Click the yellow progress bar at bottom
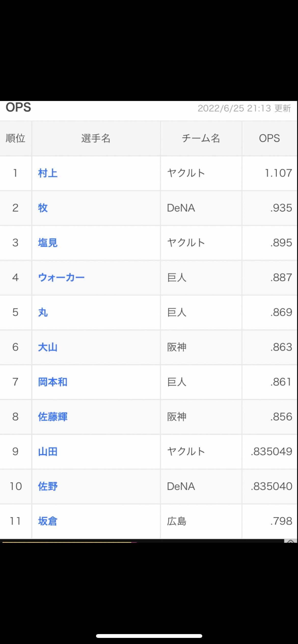 click(67, 542)
